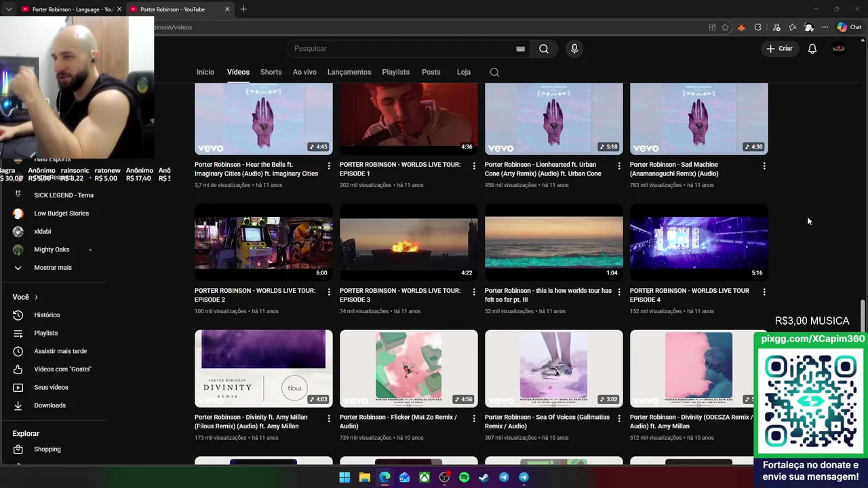The image size is (868, 488).
Task: Open 'Vídeos com "Gostei"' in sidebar
Action: pyautogui.click(x=62, y=369)
